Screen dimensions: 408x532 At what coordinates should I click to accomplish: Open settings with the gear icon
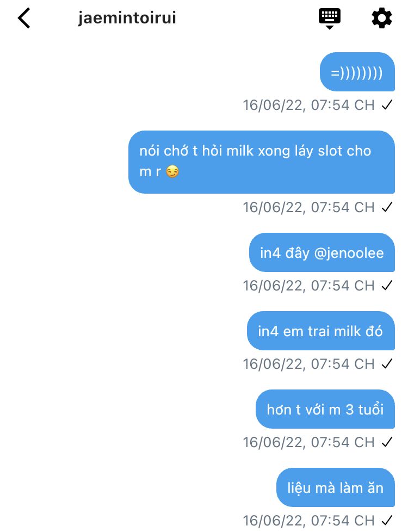[382, 18]
